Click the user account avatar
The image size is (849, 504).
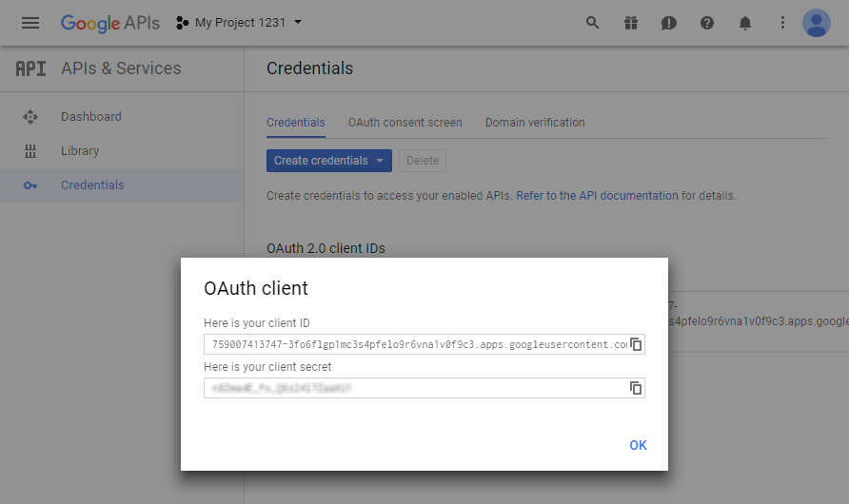(817, 23)
